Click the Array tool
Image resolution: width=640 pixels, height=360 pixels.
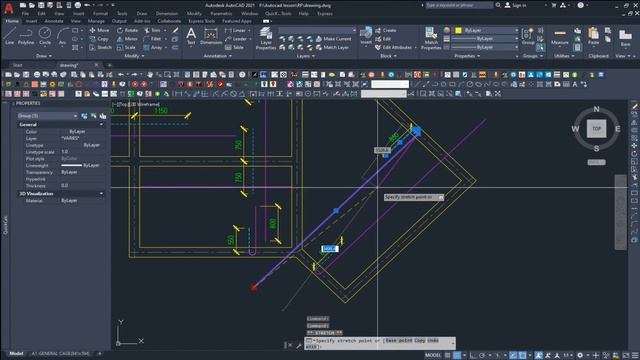[153, 47]
